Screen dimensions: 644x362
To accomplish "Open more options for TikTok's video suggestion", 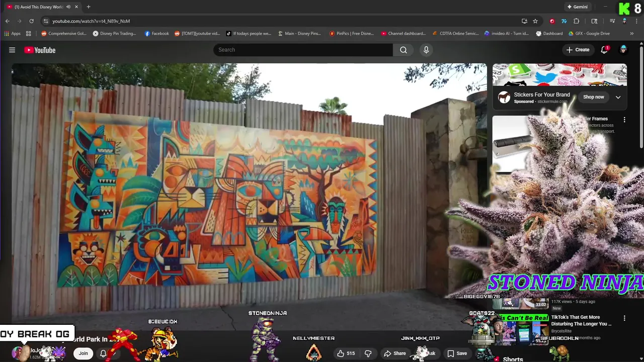I will coord(624,318).
